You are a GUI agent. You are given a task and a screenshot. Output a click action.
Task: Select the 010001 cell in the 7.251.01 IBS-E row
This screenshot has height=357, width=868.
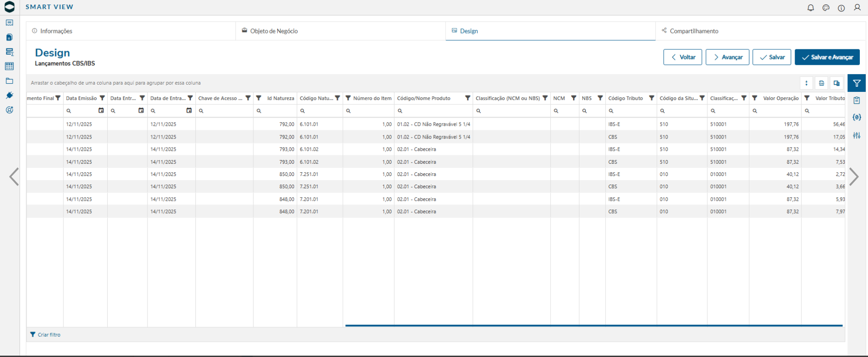728,174
